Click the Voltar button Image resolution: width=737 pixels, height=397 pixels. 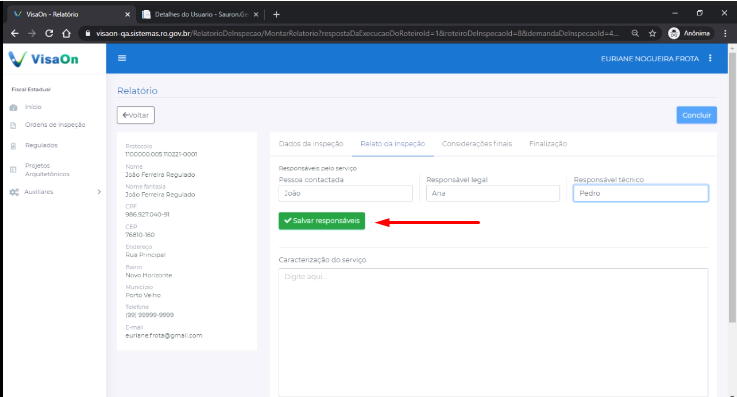(x=136, y=115)
